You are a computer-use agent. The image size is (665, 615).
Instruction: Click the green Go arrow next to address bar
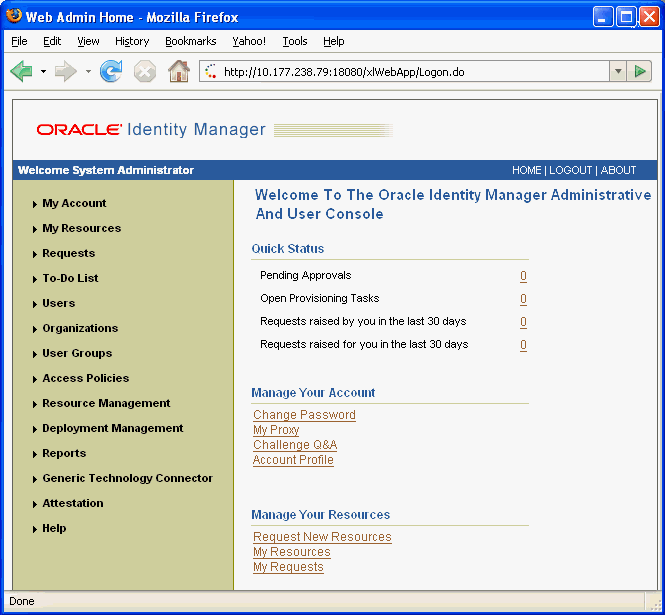[x=640, y=71]
